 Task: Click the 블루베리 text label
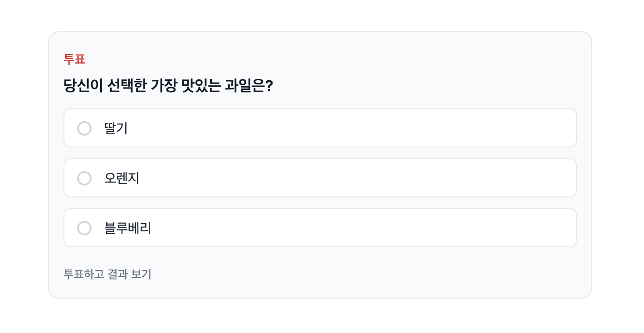point(127,228)
